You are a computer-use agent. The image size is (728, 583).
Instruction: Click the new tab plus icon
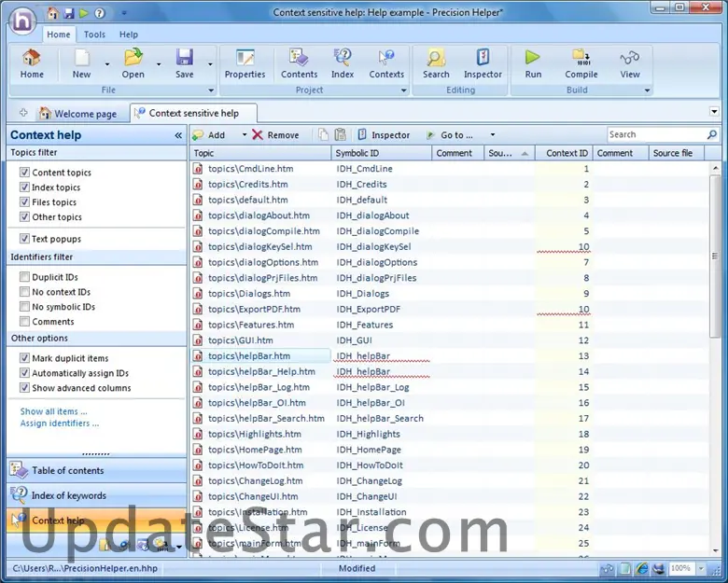[x=23, y=112]
